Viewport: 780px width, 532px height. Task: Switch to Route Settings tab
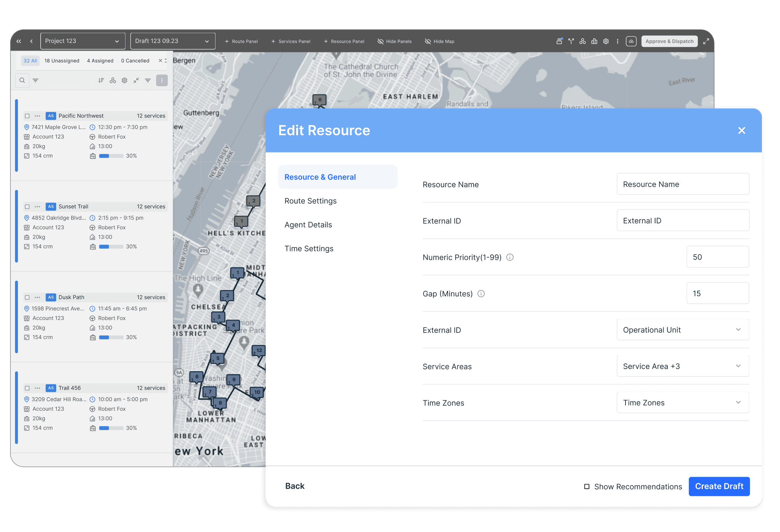point(310,201)
